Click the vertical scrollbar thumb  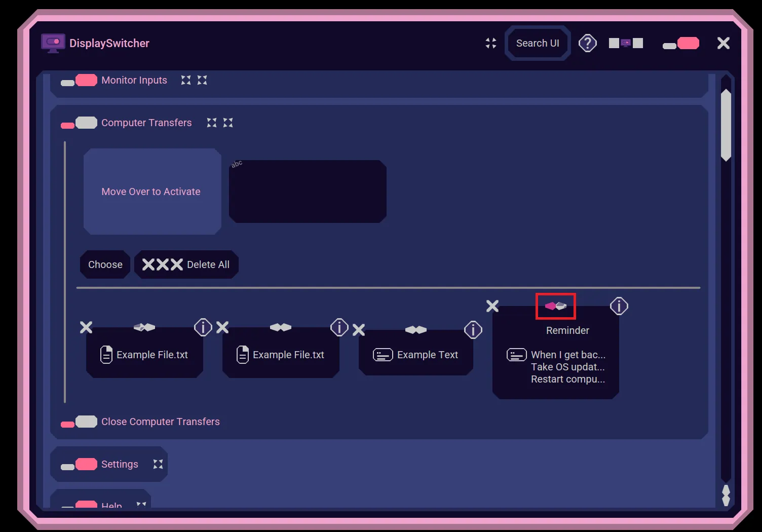(x=726, y=125)
